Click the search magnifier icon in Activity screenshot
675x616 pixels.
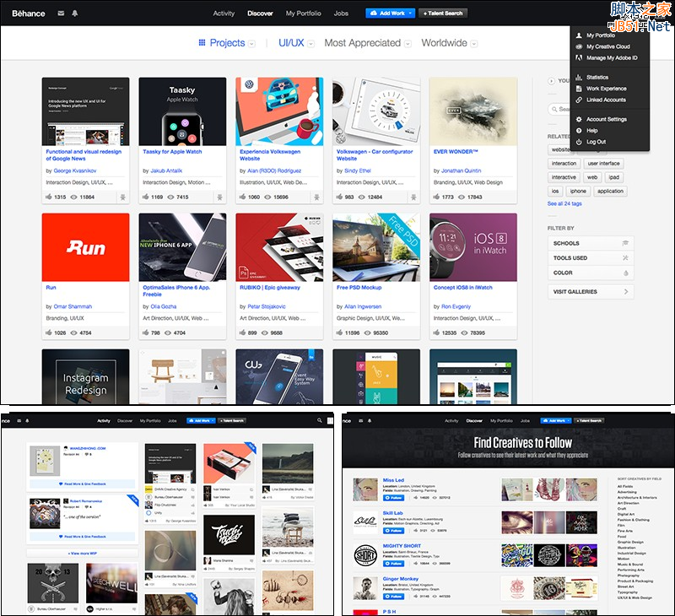point(320,420)
